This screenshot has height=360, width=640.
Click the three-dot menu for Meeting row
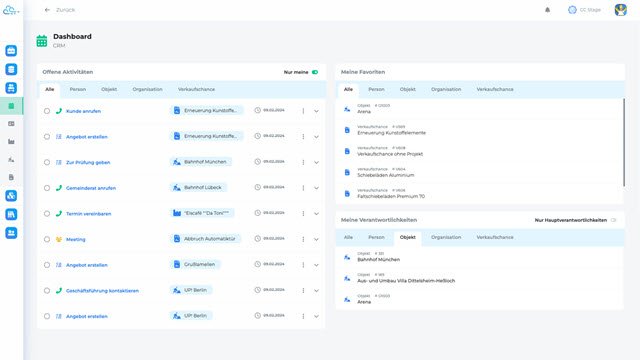pyautogui.click(x=303, y=239)
